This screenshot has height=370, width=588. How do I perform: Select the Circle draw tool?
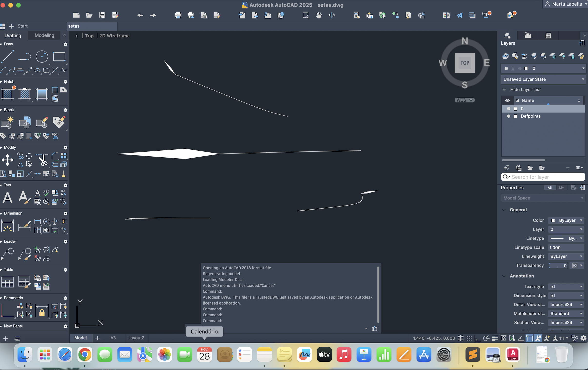click(42, 56)
